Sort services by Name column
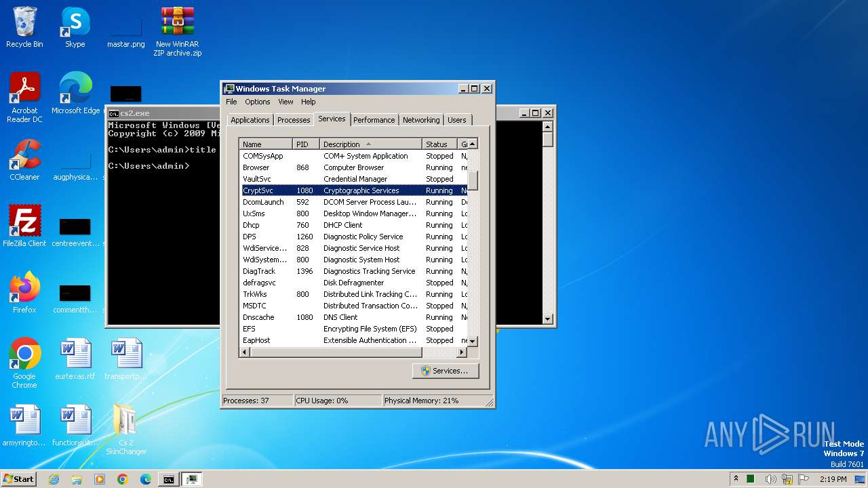 pyautogui.click(x=267, y=144)
